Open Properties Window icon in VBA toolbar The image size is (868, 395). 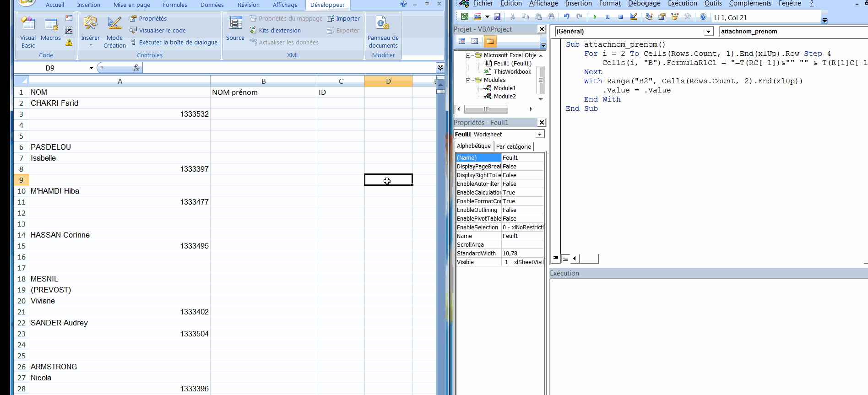(662, 16)
